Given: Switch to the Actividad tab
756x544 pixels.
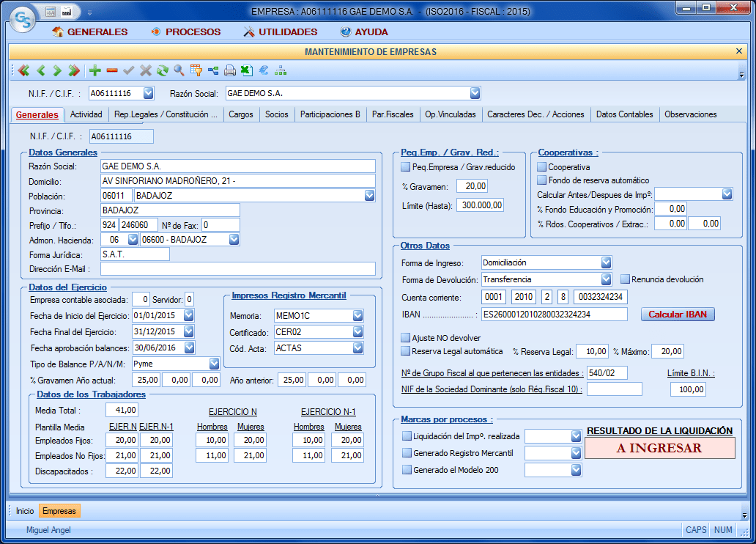Looking at the screenshot, I should click(86, 114).
